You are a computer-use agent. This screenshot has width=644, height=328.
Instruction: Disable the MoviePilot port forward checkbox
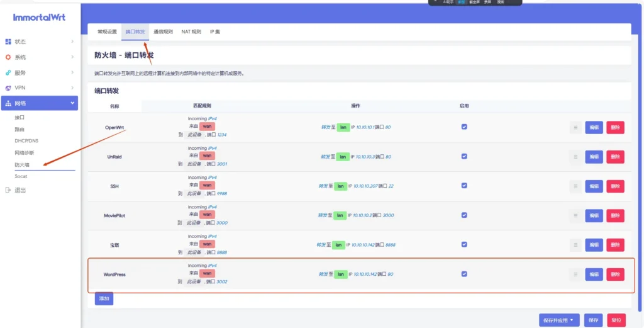click(464, 215)
